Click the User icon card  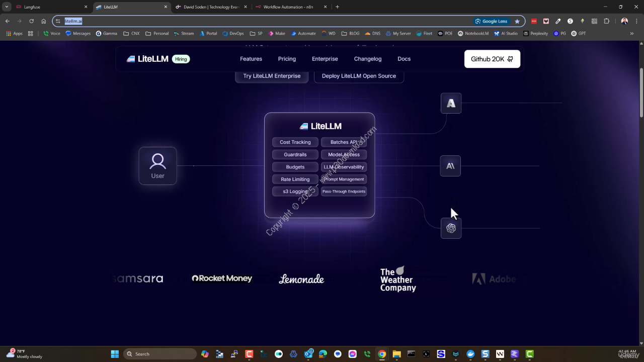[157, 166]
